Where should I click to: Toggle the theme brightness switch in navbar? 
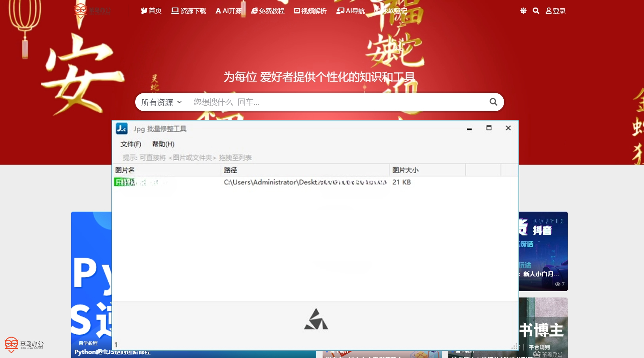pyautogui.click(x=523, y=11)
